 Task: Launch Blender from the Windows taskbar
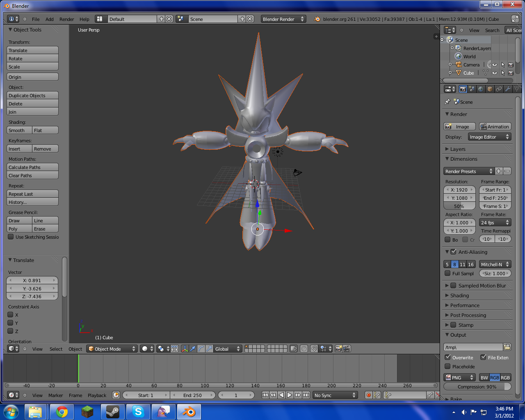(x=189, y=411)
